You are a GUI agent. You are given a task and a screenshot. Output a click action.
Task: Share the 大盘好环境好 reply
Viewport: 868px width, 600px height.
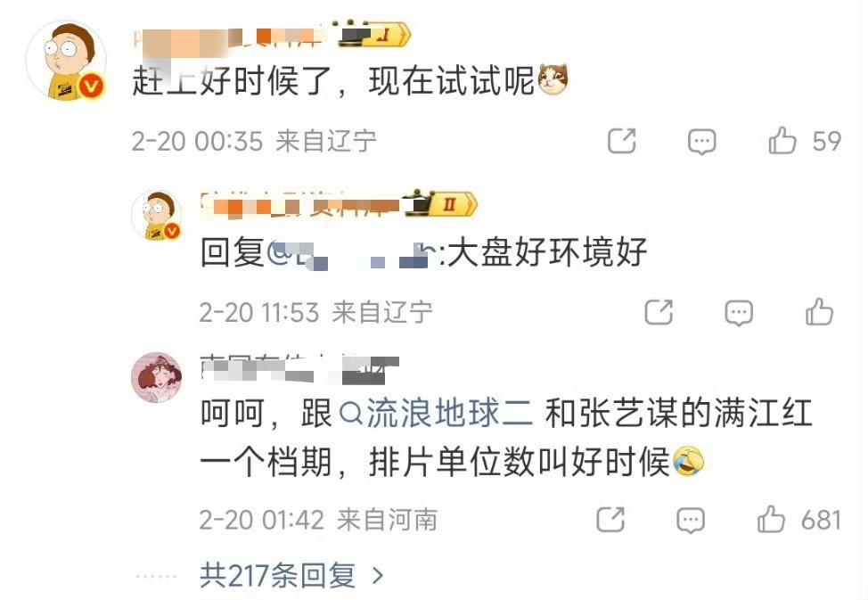(x=659, y=312)
